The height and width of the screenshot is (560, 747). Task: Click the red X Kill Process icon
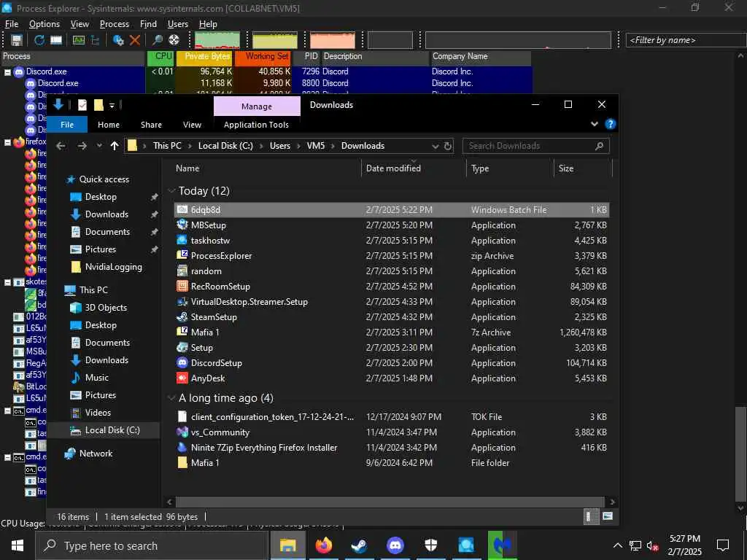pyautogui.click(x=135, y=40)
